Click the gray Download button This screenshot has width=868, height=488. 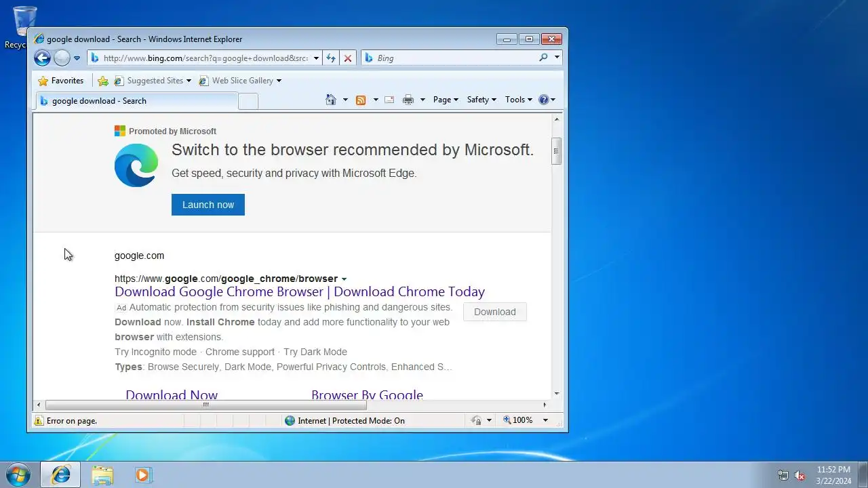(495, 312)
